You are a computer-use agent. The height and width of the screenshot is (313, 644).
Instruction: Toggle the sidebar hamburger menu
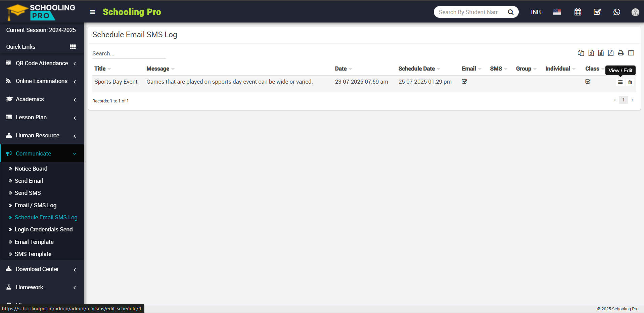[x=93, y=12]
